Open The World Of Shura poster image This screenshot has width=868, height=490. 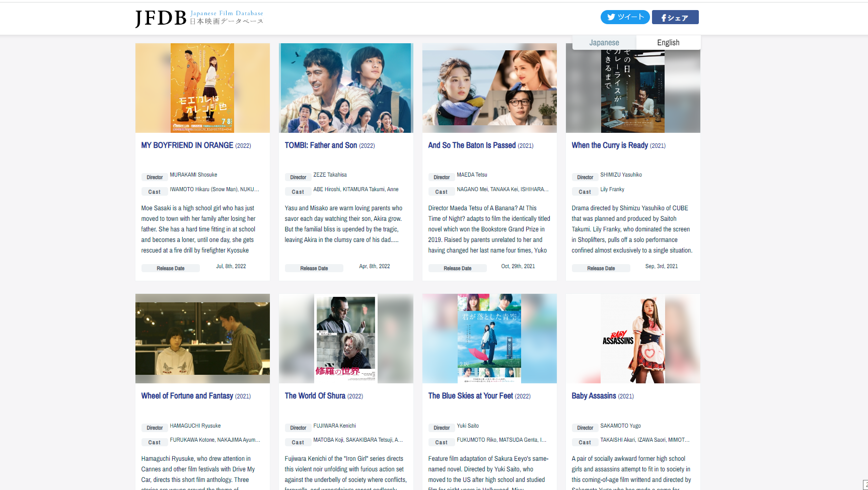coord(346,339)
